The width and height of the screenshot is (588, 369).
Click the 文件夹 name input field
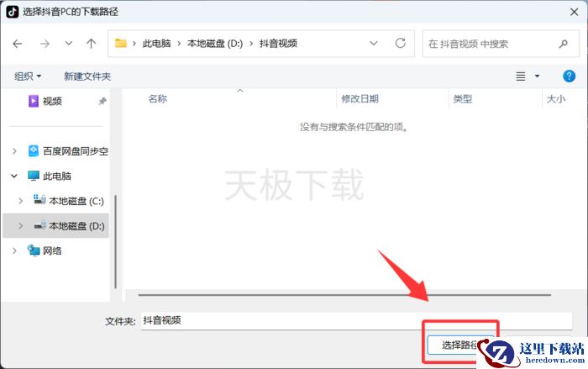356,321
